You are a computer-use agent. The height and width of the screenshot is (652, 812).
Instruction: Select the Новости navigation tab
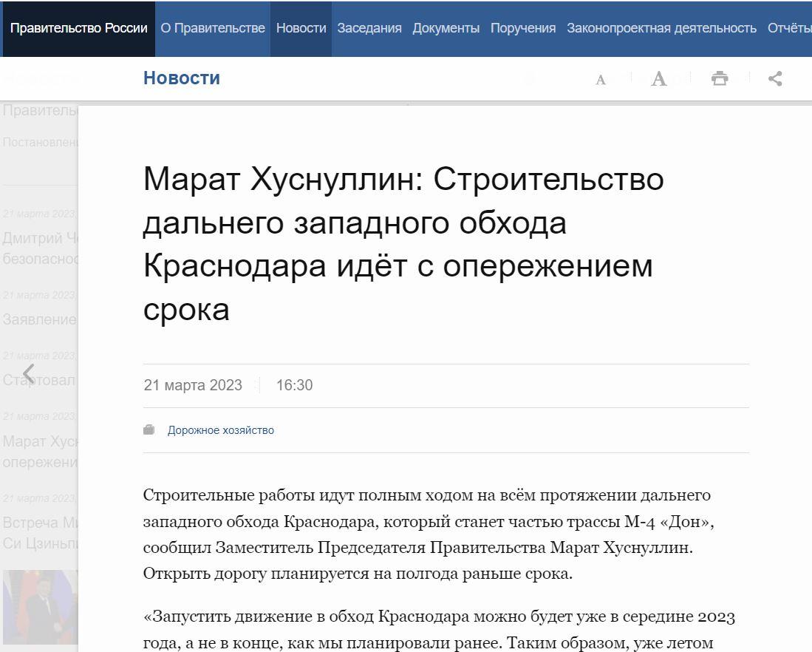coord(301,29)
